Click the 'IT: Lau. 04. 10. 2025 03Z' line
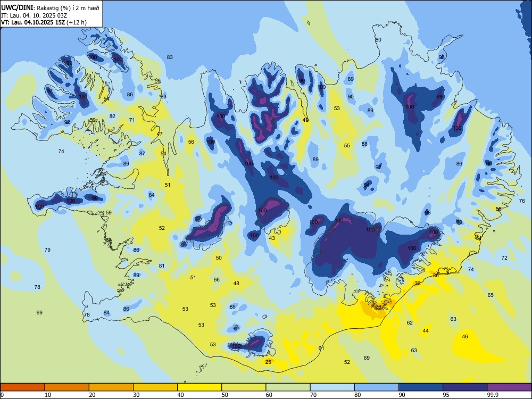Viewport: 532px width, 399px height. (34, 15)
